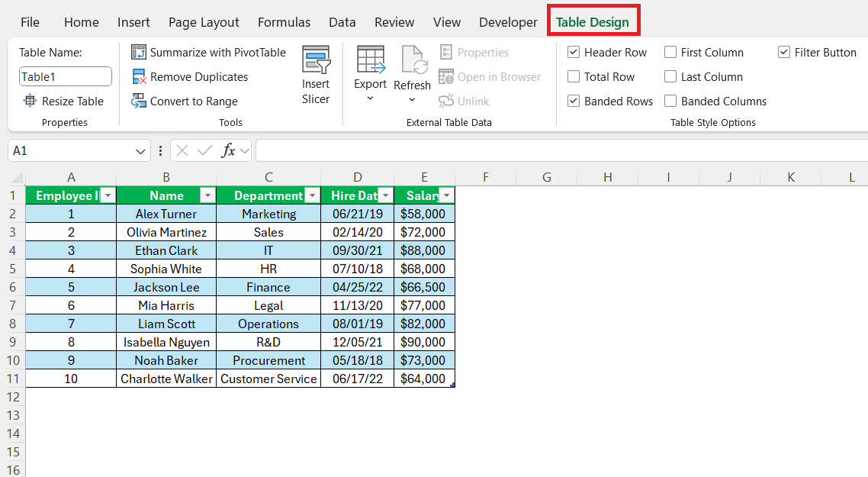Viewport: 868px width, 477px height.
Task: Expand the Export dropdown arrow
Action: coord(371,98)
